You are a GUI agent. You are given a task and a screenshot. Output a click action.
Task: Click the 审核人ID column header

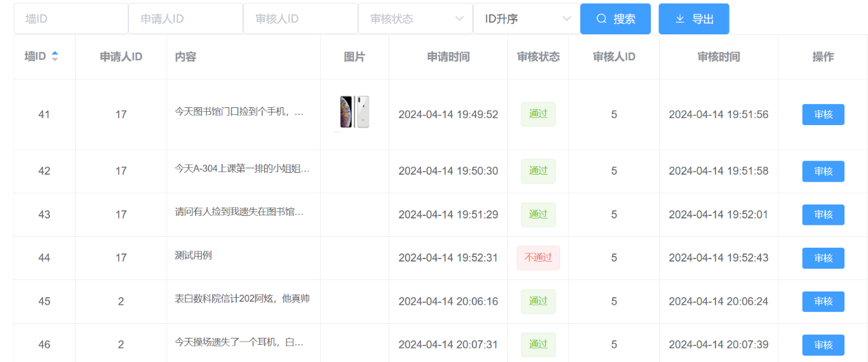tap(614, 57)
